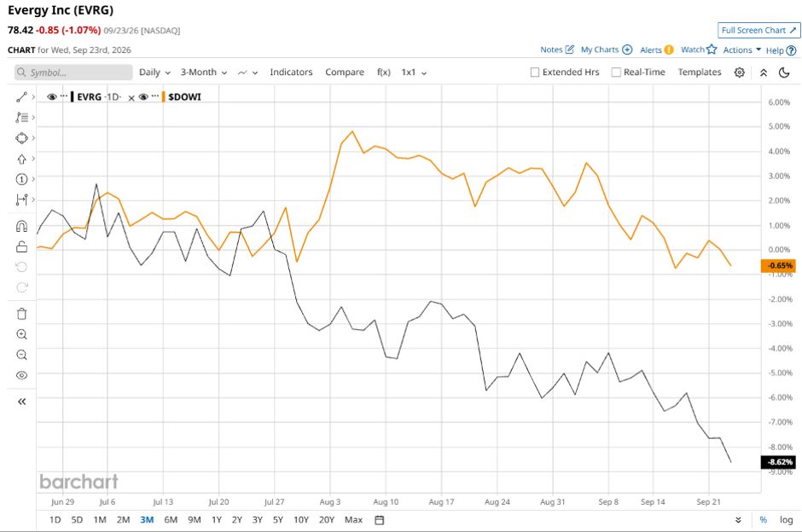This screenshot has height=532, width=802.
Task: Enable the Real-Time checkbox
Action: click(616, 72)
